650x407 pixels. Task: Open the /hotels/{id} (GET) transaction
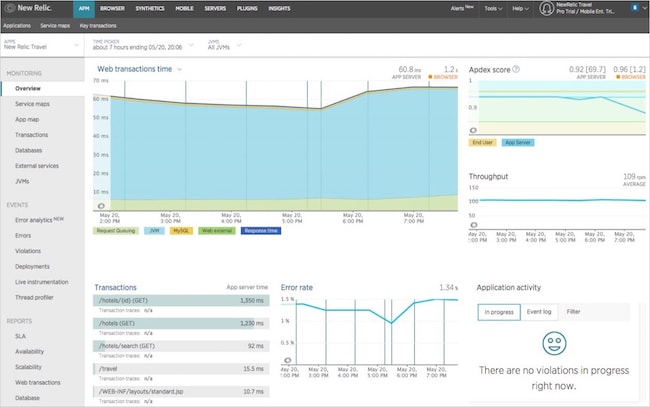(x=181, y=300)
